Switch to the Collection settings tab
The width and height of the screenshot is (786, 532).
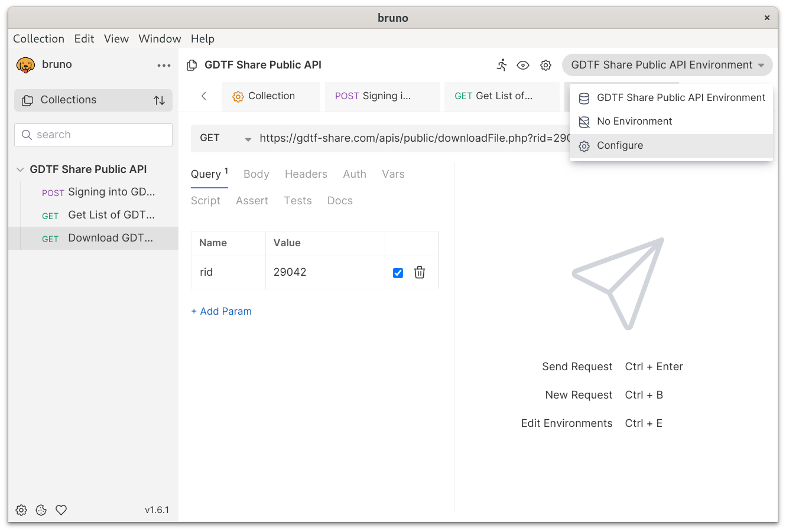271,96
